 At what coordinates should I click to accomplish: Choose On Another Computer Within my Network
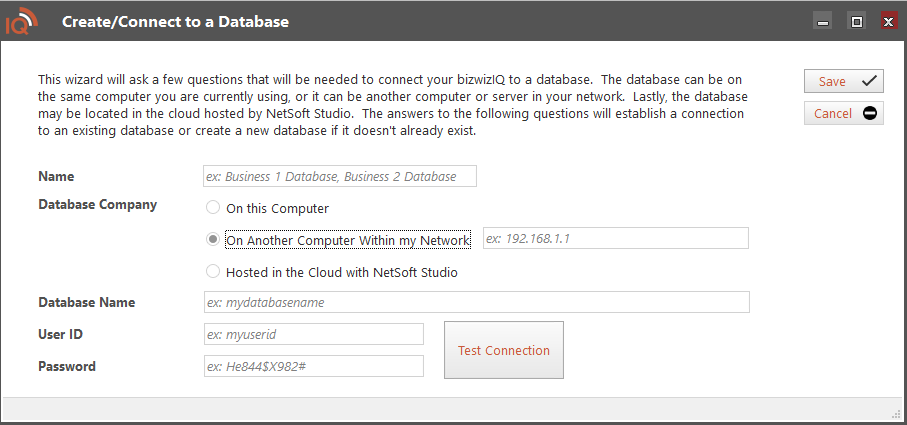212,240
